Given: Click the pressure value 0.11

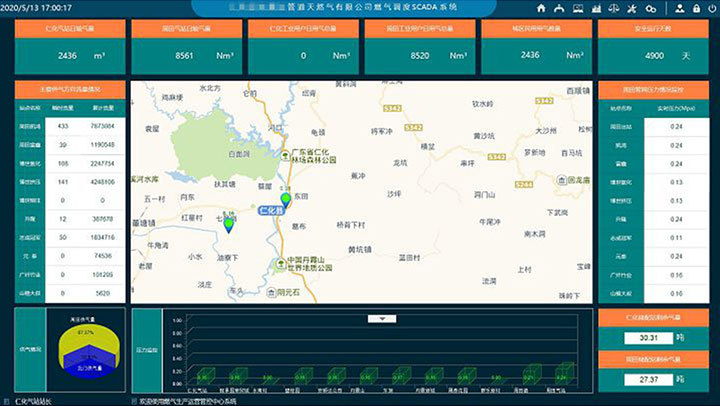Looking at the screenshot, I should [676, 238].
